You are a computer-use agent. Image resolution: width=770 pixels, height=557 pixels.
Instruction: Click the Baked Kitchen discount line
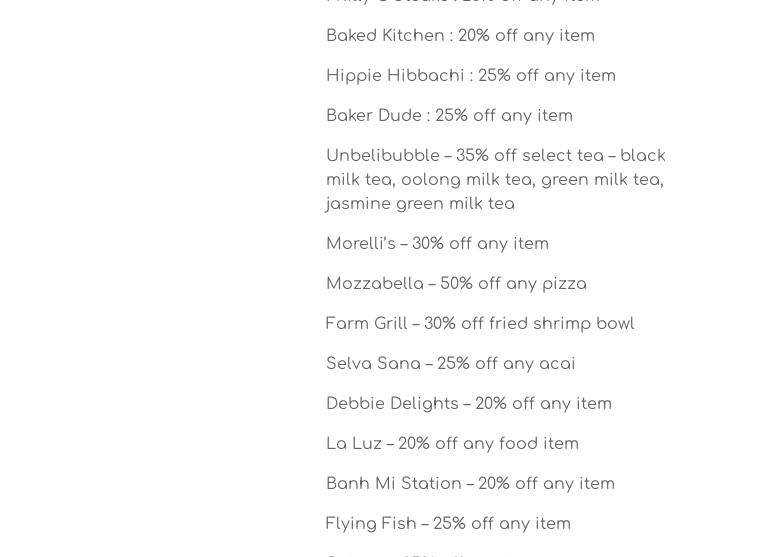point(460,36)
